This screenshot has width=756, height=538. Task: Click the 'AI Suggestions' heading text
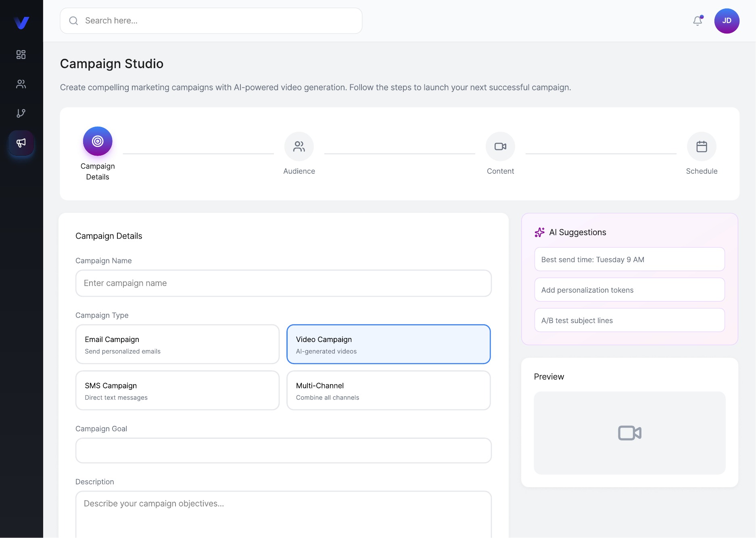[x=578, y=232]
